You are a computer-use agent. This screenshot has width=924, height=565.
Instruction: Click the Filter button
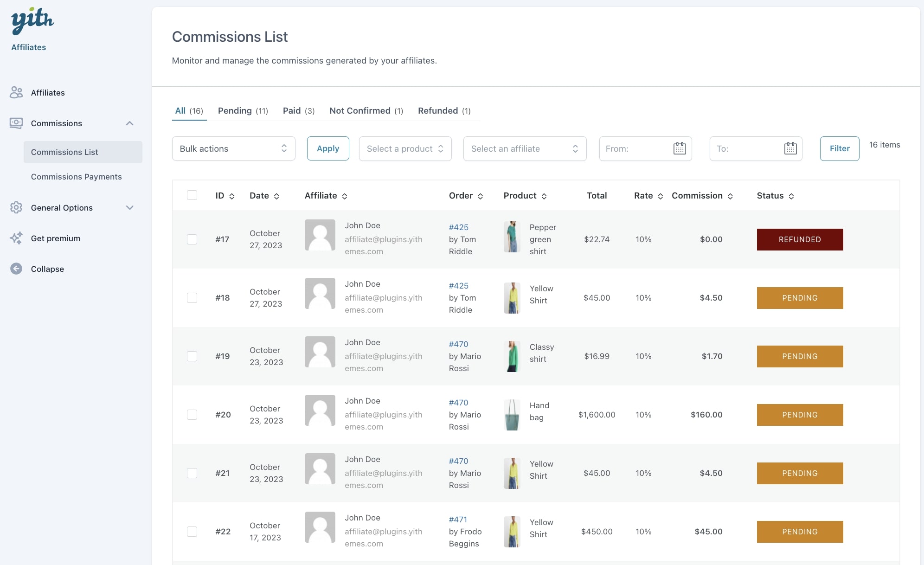click(x=840, y=148)
